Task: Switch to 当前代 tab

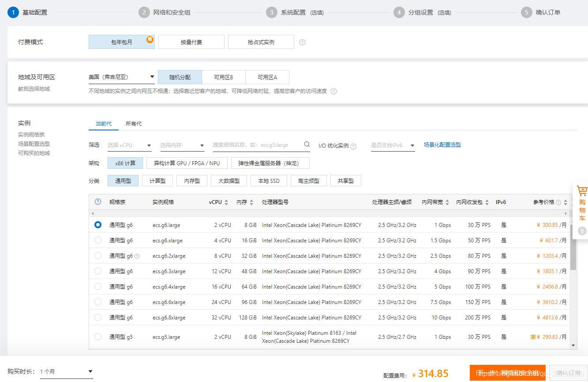Action: 104,124
